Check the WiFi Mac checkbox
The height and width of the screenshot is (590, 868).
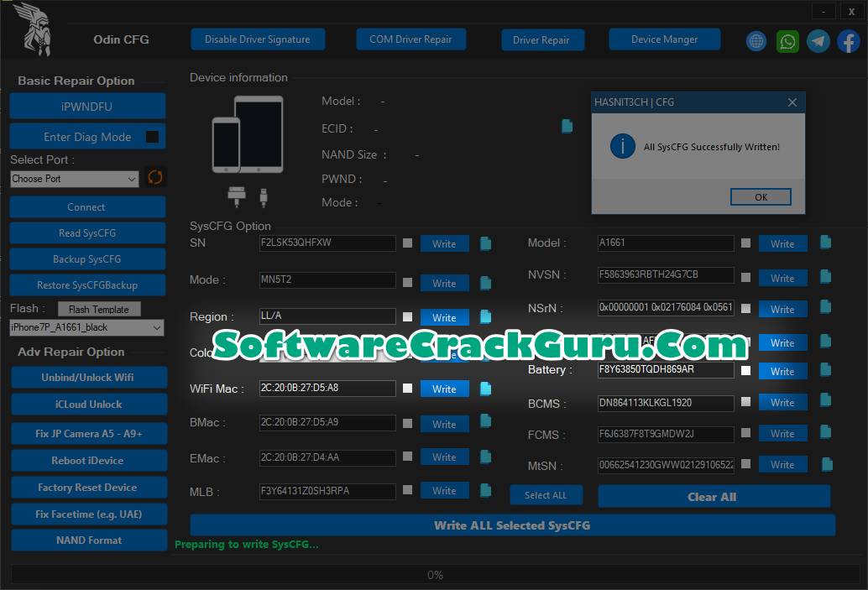pyautogui.click(x=407, y=388)
